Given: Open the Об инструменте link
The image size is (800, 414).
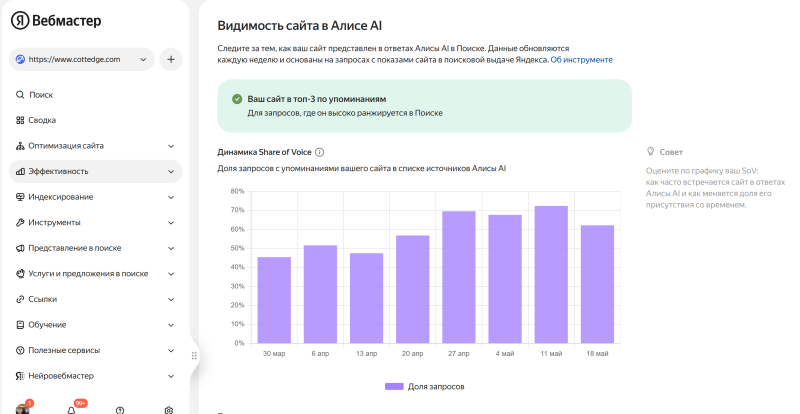Looking at the screenshot, I should pyautogui.click(x=582, y=60).
